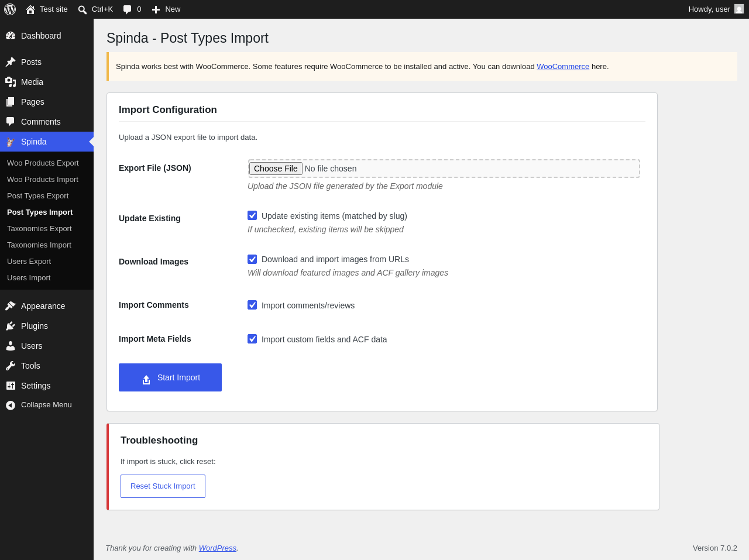The height and width of the screenshot is (560, 749).
Task: Follow the WooCommerce download link
Action: [563, 67]
